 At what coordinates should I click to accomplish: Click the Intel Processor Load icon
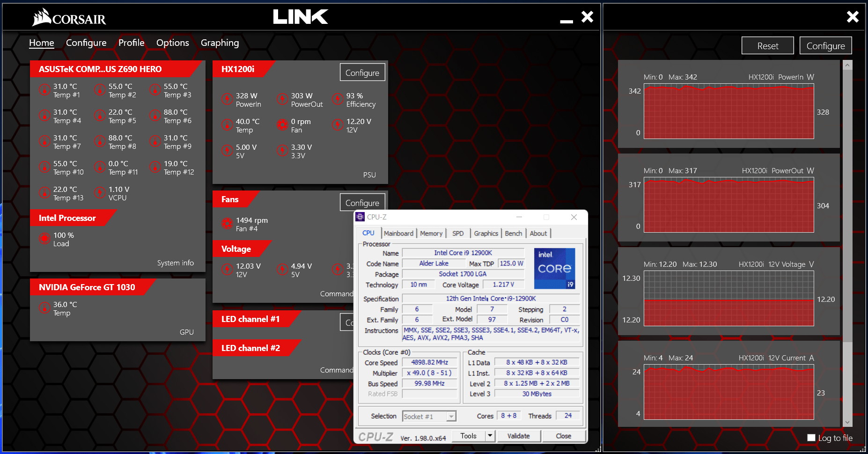point(44,239)
